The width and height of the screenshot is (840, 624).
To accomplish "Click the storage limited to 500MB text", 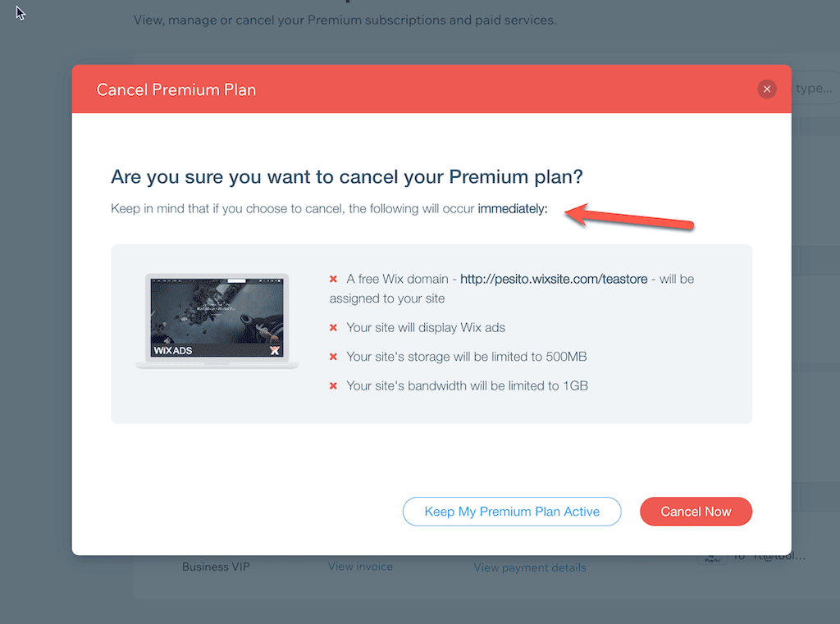I will coord(466,357).
